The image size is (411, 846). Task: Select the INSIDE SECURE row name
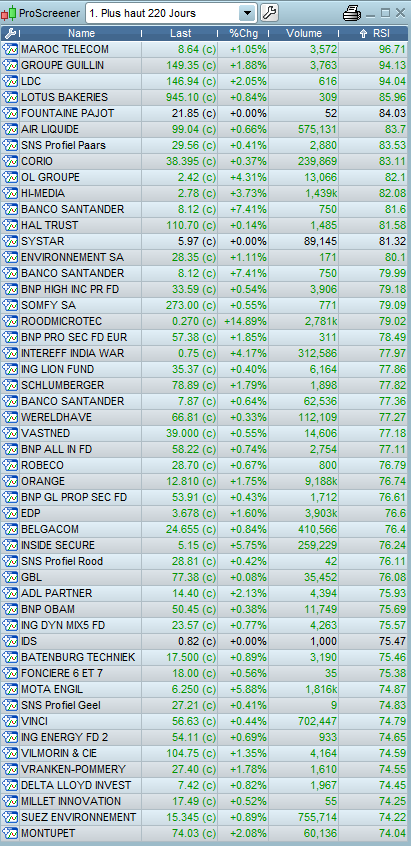pos(58,545)
